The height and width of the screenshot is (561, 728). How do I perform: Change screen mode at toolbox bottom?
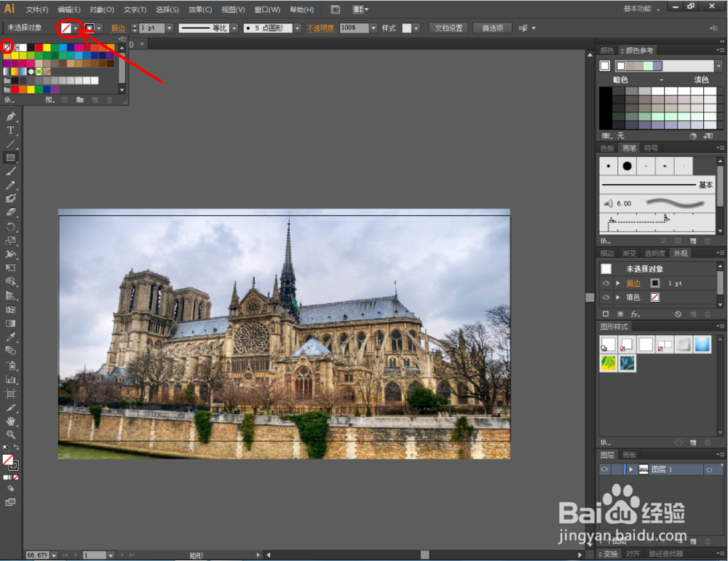pyautogui.click(x=10, y=502)
